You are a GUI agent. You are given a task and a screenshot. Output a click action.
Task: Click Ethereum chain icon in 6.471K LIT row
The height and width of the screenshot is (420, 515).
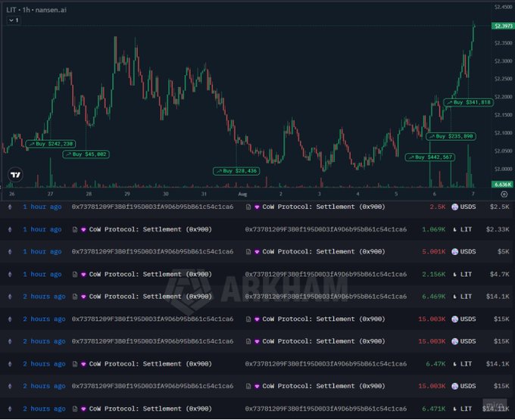(10, 409)
